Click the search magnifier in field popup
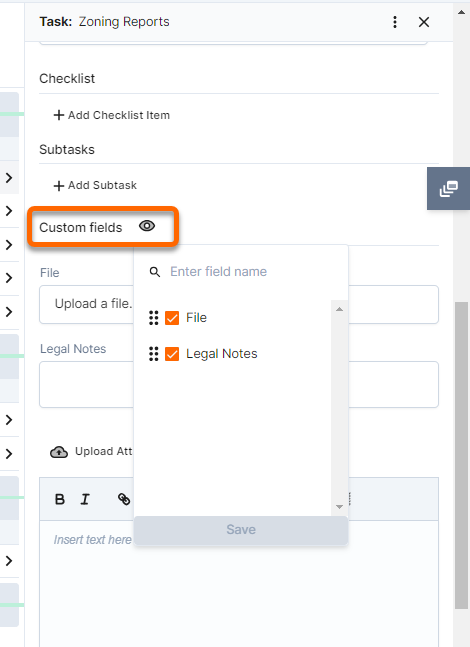 click(155, 272)
